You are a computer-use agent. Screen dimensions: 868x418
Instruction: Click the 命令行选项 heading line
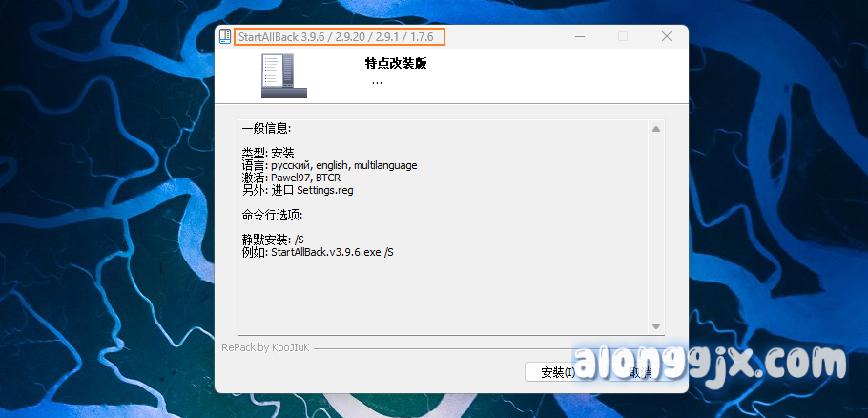[273, 215]
